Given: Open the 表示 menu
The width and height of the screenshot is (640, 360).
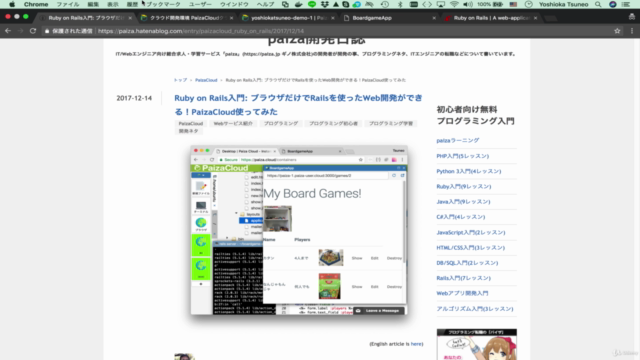Looking at the screenshot, I should (113, 4).
